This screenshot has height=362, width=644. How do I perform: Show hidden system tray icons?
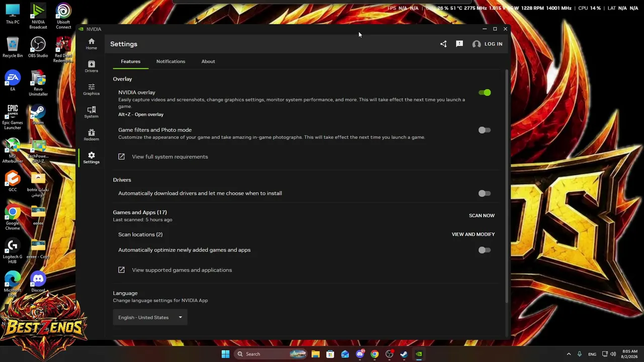pos(569,354)
